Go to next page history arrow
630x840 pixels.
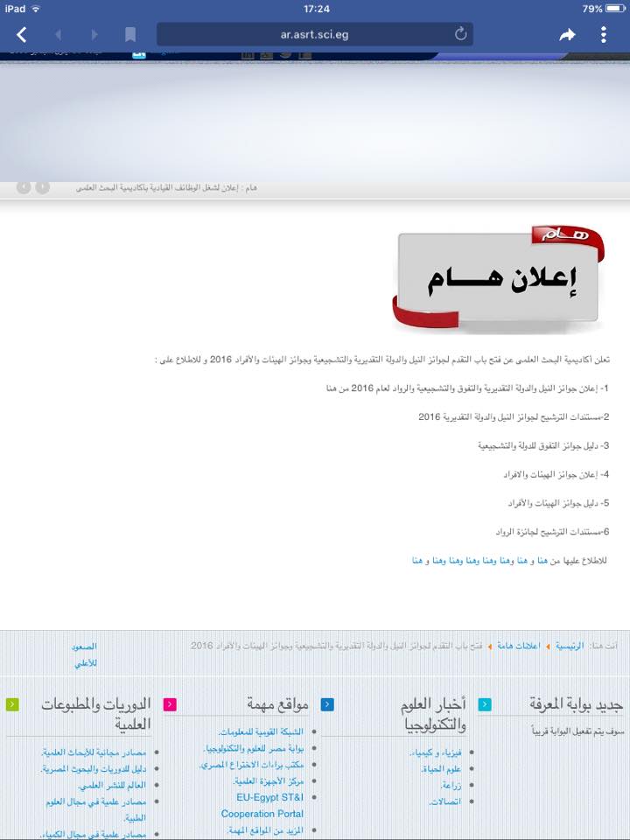pyautogui.click(x=94, y=35)
